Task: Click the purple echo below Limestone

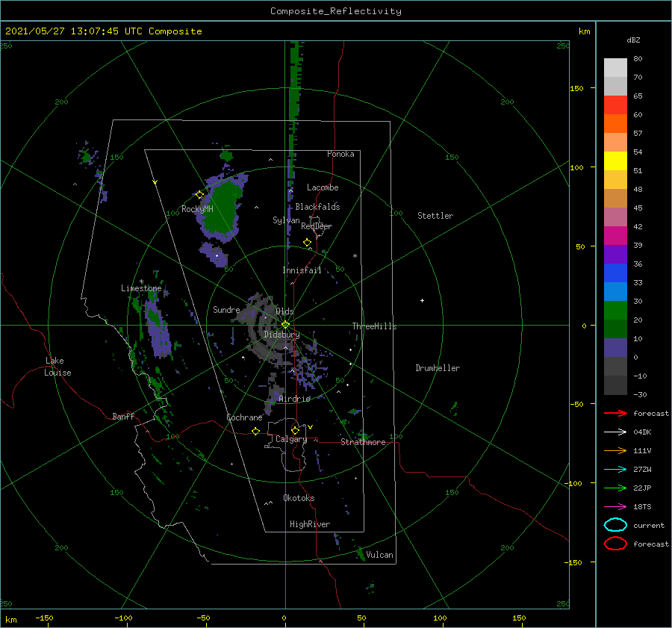Action: (158, 330)
